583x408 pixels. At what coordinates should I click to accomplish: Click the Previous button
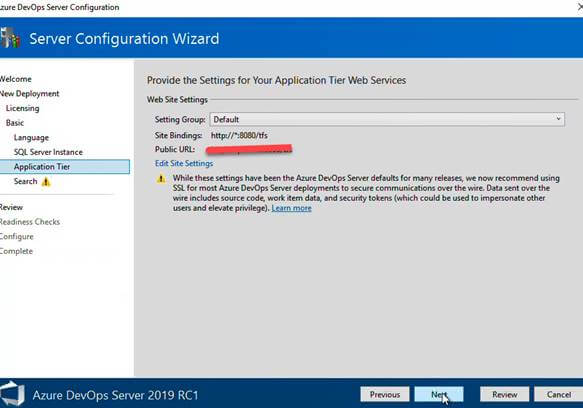pos(385,394)
